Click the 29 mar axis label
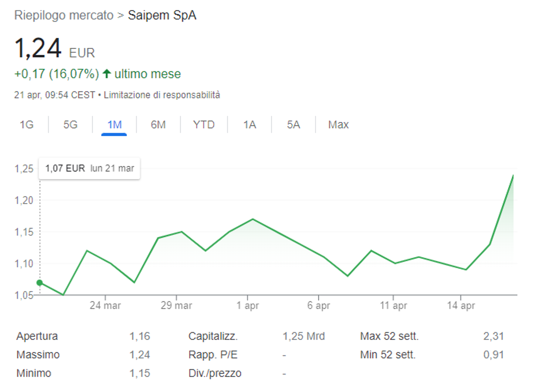 point(177,305)
